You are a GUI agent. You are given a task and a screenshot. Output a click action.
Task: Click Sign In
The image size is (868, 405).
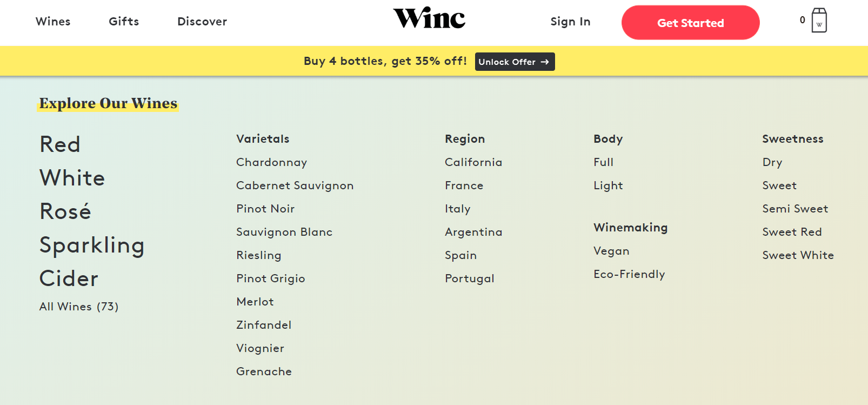pyautogui.click(x=570, y=22)
